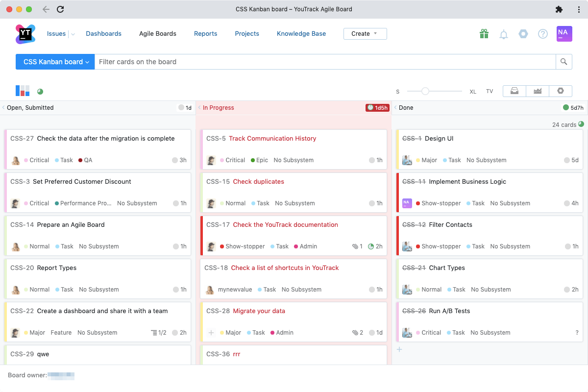Toggle the backlog panel button
The image size is (588, 392).
pyautogui.click(x=514, y=91)
